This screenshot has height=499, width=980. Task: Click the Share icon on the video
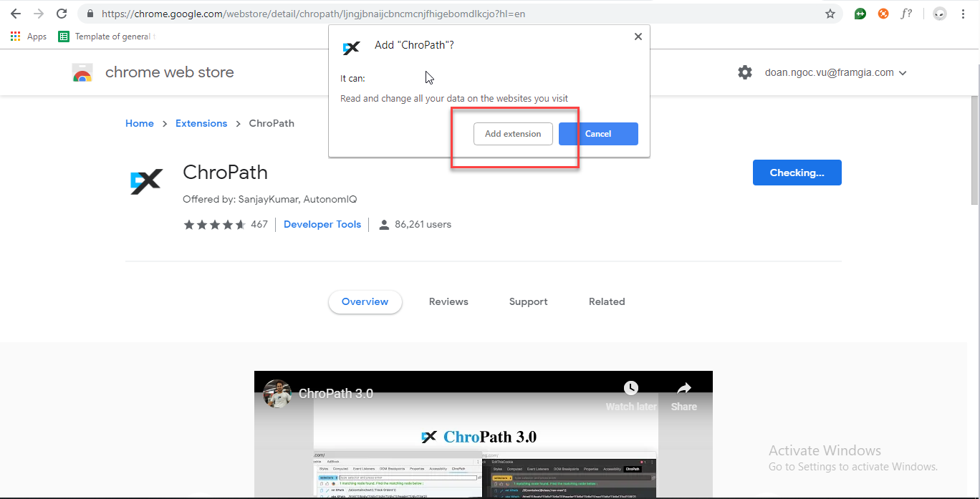coord(683,388)
